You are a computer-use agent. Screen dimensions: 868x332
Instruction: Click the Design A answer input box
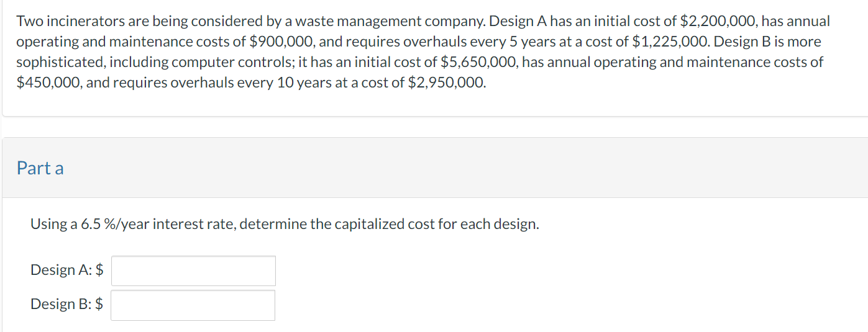(x=193, y=271)
